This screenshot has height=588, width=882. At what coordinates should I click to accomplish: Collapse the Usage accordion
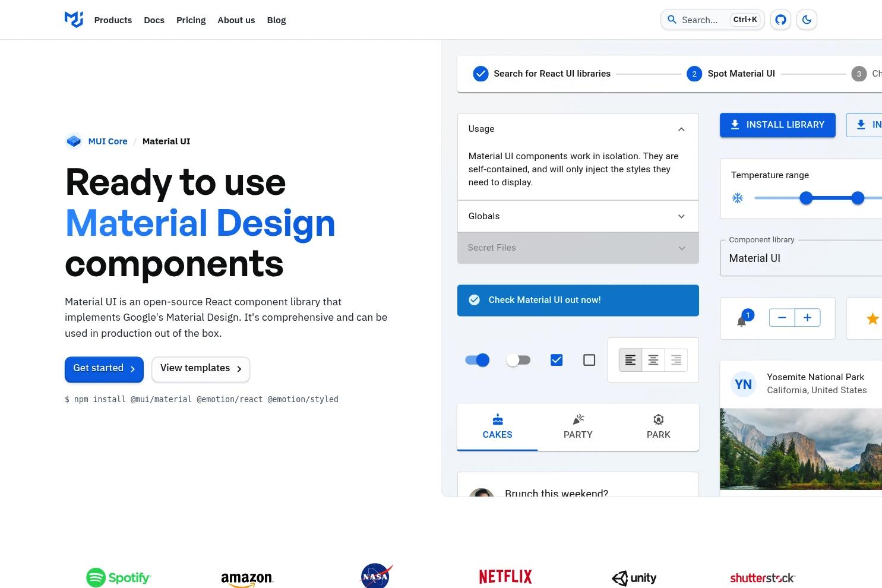coord(578,129)
